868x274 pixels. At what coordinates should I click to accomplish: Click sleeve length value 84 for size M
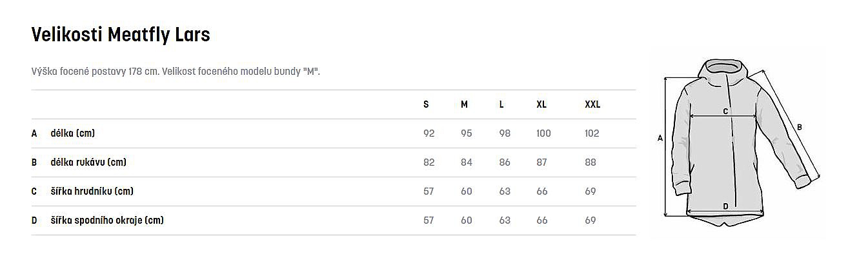pyautogui.click(x=467, y=162)
